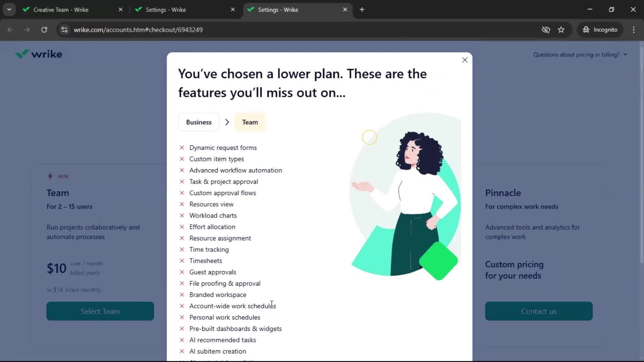Screen dimensions: 644x362
Task: Click the lightning NEW badge icon
Action: pyautogui.click(x=50, y=176)
